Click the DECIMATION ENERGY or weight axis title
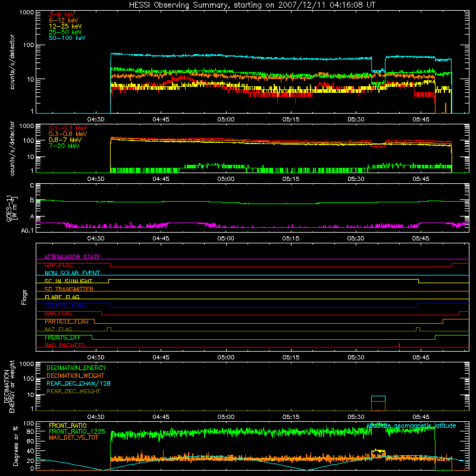The image size is (476, 476). [9, 386]
